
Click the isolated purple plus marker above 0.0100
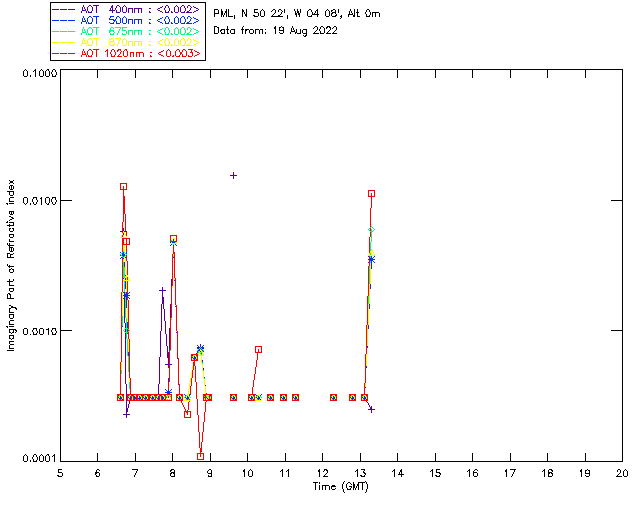(x=233, y=176)
